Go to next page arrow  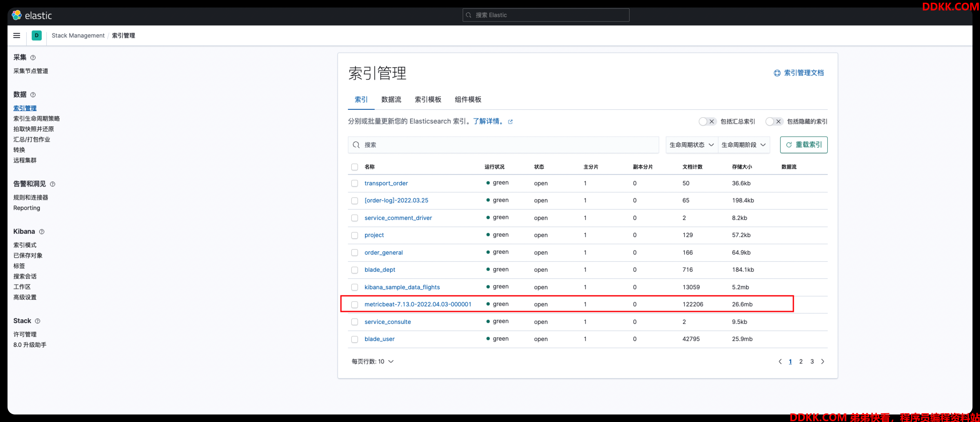(823, 361)
